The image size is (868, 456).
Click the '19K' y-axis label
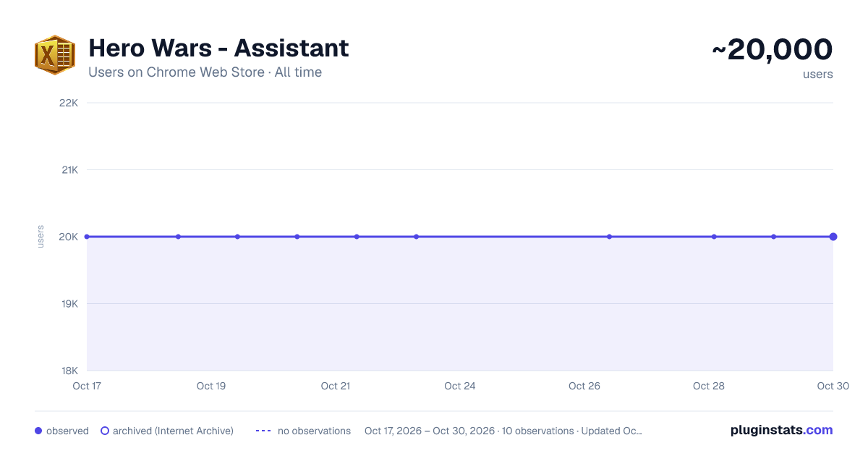tap(69, 303)
